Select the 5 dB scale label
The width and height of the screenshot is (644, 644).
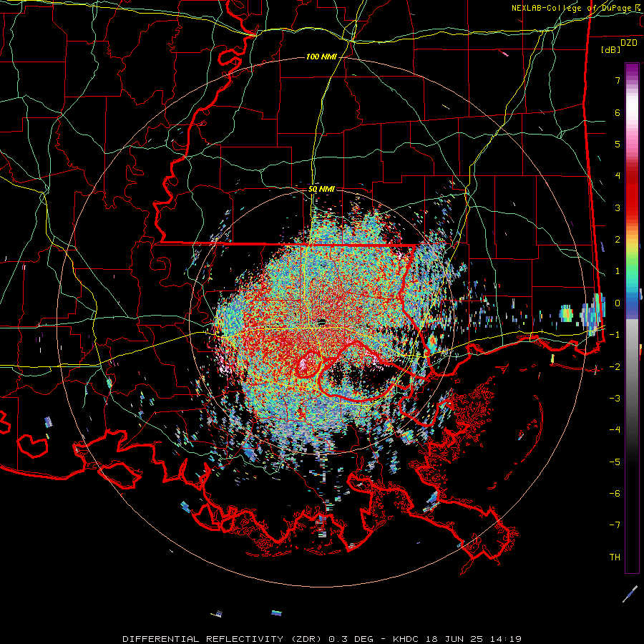[618, 144]
